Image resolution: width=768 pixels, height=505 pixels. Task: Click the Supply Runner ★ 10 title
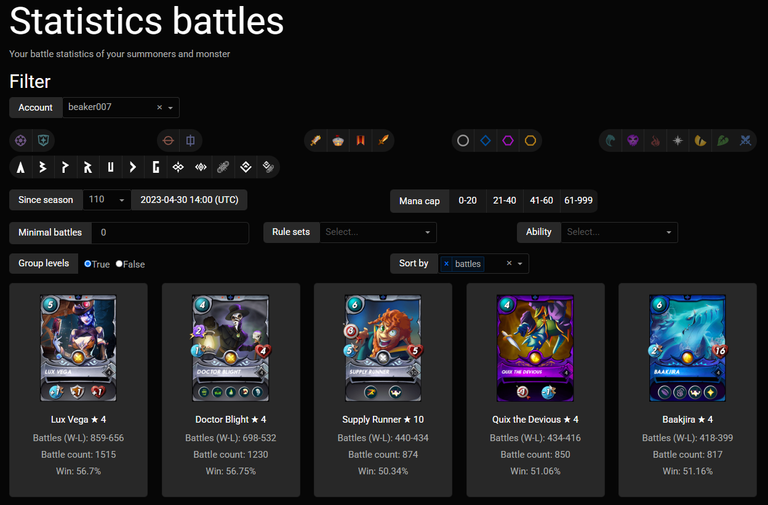383,420
